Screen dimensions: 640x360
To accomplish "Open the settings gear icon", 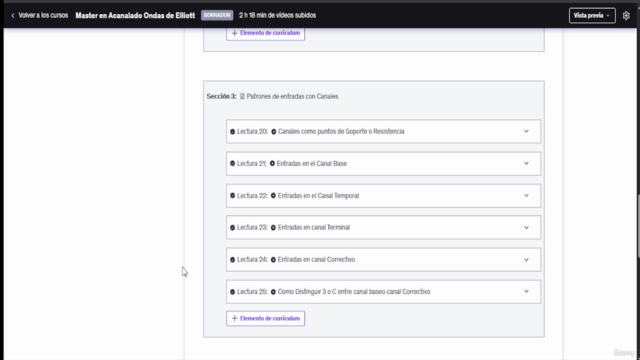I will 626,16.
